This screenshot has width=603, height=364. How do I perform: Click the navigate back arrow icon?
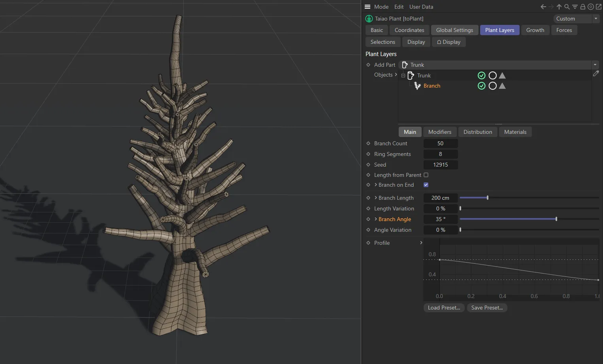[x=543, y=7]
